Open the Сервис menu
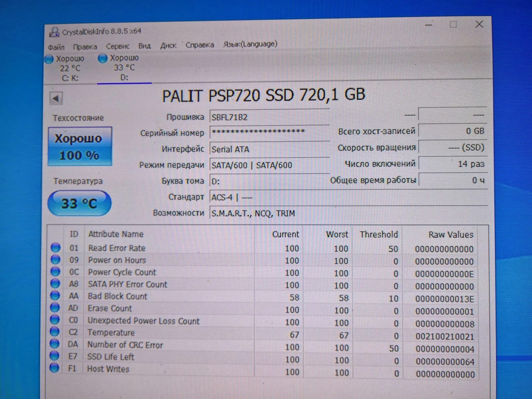The image size is (532, 399). point(117,46)
